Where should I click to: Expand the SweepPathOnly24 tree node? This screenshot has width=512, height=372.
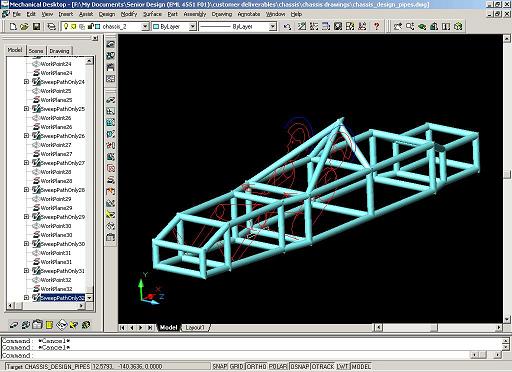coord(26,82)
